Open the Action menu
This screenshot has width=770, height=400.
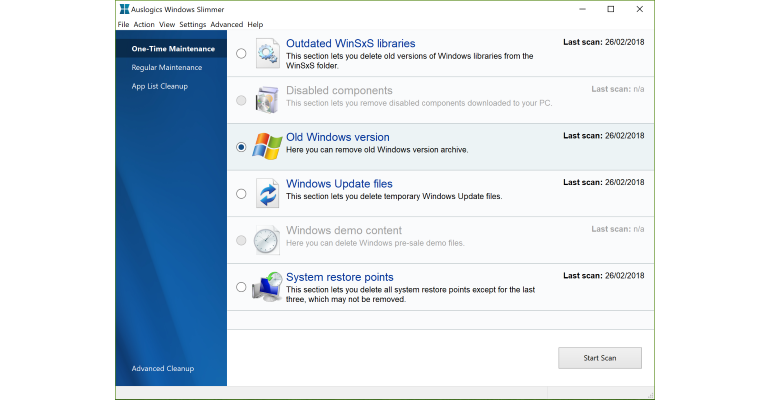pos(144,25)
